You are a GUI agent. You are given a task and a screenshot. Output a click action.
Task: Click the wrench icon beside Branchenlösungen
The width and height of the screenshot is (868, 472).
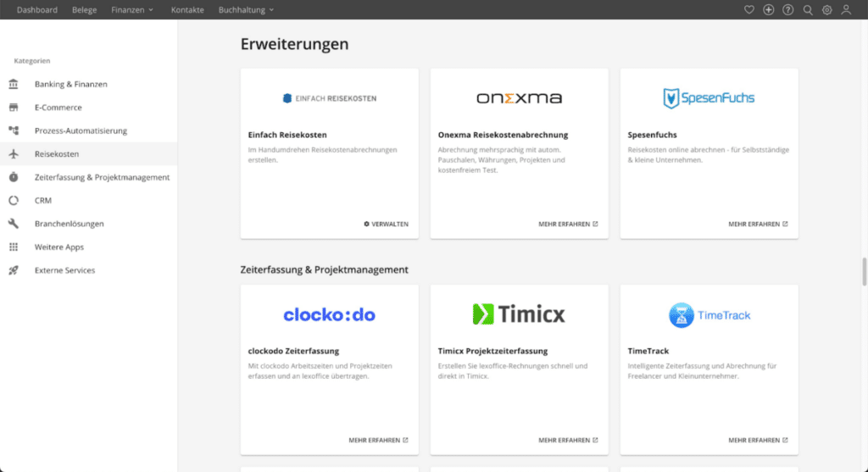pos(14,224)
